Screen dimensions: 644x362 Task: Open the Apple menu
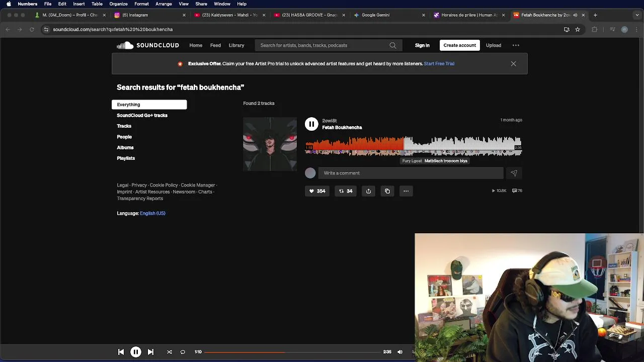pyautogui.click(x=9, y=4)
